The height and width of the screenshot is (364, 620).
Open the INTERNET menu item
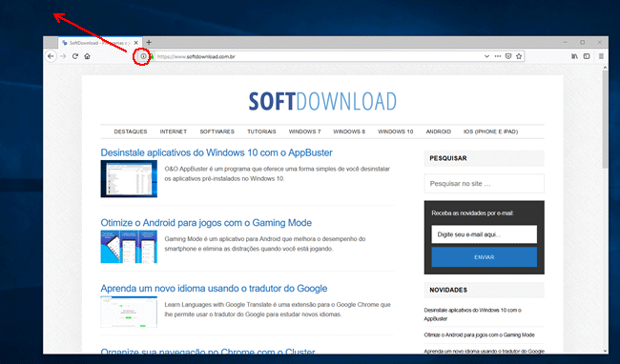click(174, 131)
